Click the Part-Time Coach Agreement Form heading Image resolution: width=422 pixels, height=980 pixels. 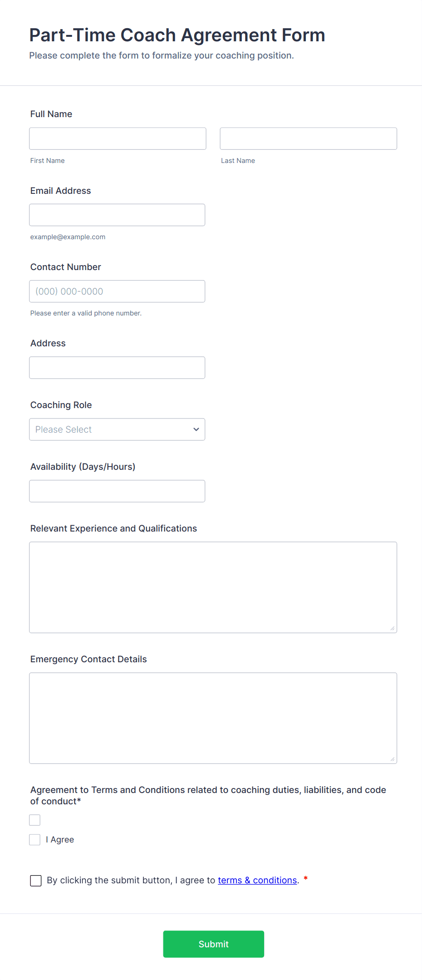[177, 35]
